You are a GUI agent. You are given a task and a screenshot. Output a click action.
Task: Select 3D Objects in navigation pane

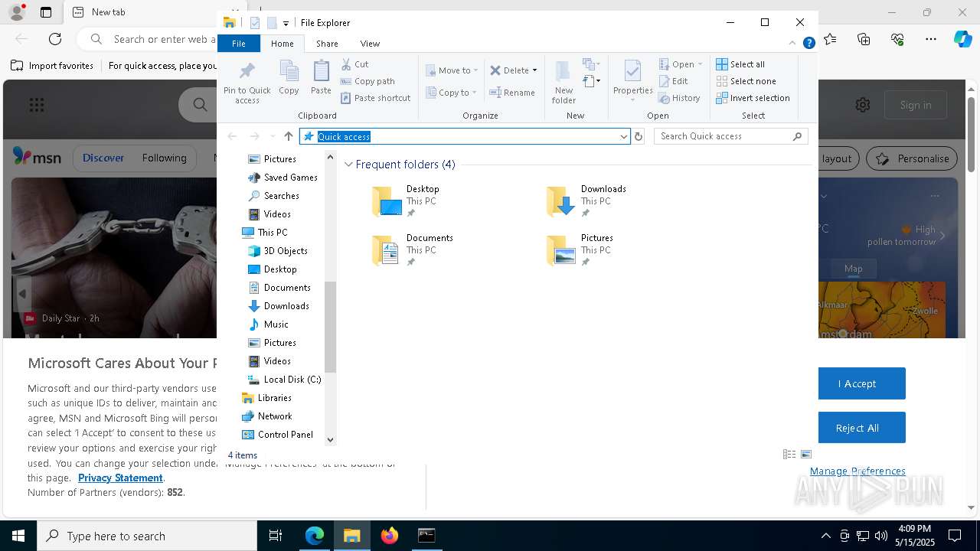(x=278, y=251)
